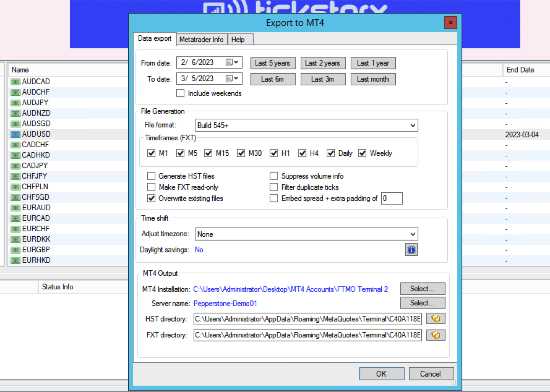Click the extra padding value field

coord(392,198)
